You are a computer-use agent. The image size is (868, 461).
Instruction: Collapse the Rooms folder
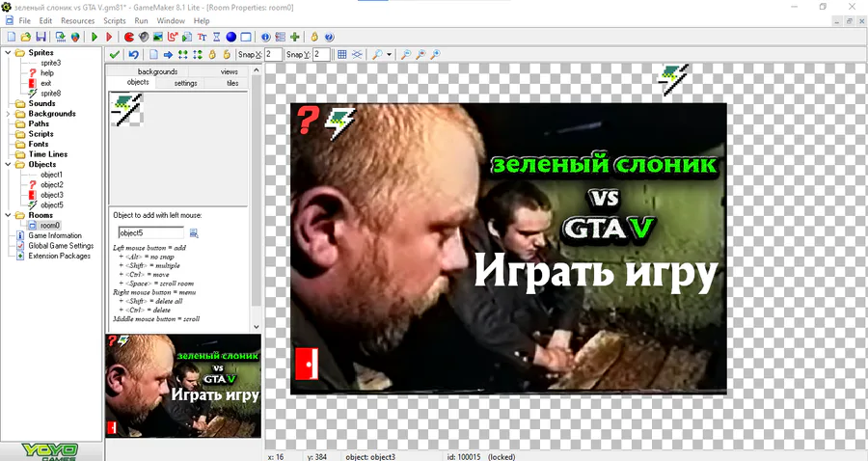(8, 215)
